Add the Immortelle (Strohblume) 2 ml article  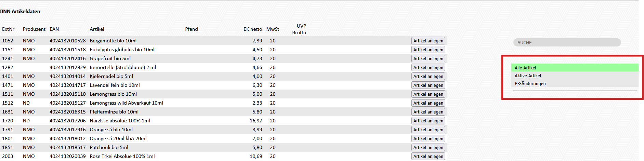(x=428, y=67)
